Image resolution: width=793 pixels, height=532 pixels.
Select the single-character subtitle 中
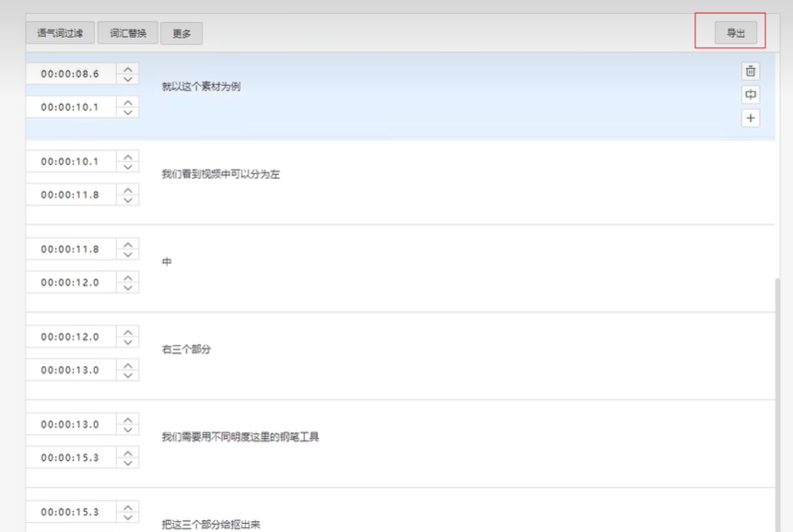pos(167,262)
